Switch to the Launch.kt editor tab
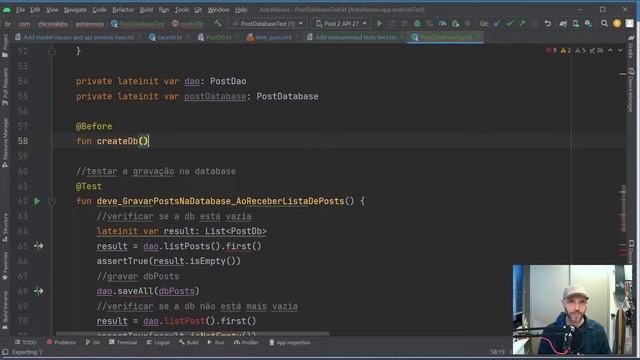This screenshot has width=640, height=360. pyautogui.click(x=166, y=37)
